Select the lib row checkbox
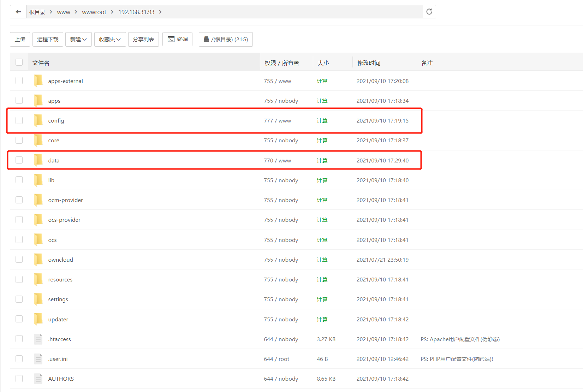 [19, 180]
